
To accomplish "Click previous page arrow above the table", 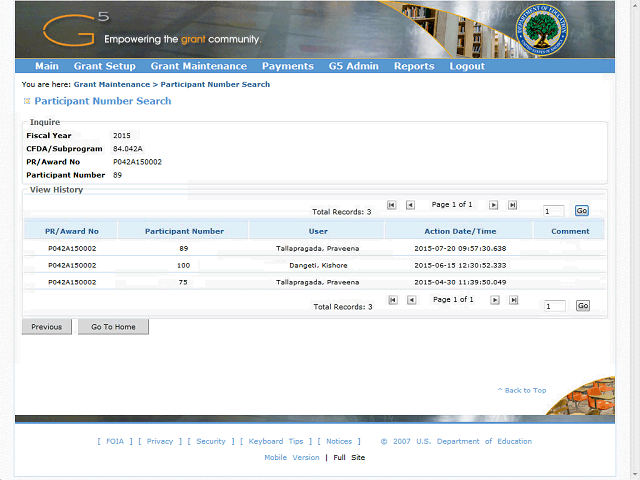I will pos(411,205).
